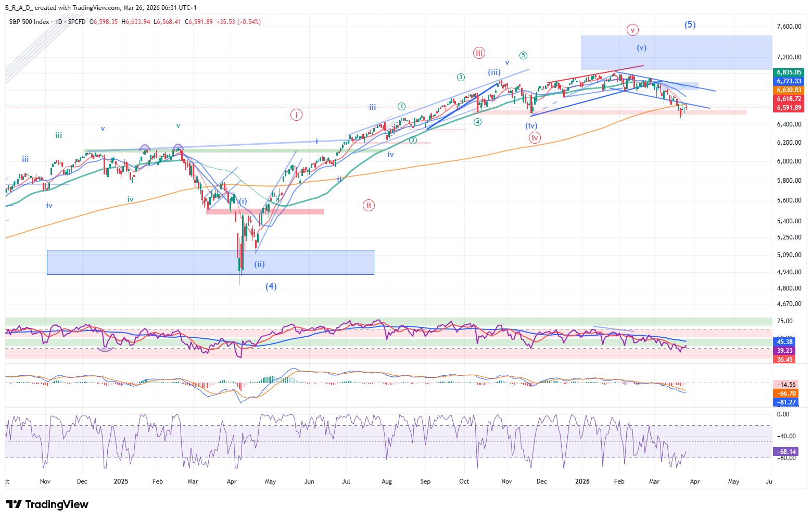Select the red circled iii wave label
The height and width of the screenshot is (520, 812).
point(479,53)
